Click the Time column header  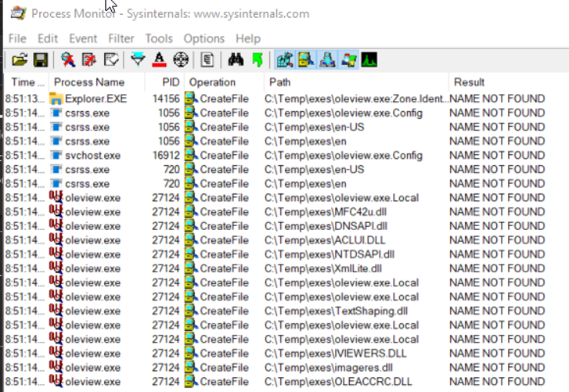click(27, 82)
